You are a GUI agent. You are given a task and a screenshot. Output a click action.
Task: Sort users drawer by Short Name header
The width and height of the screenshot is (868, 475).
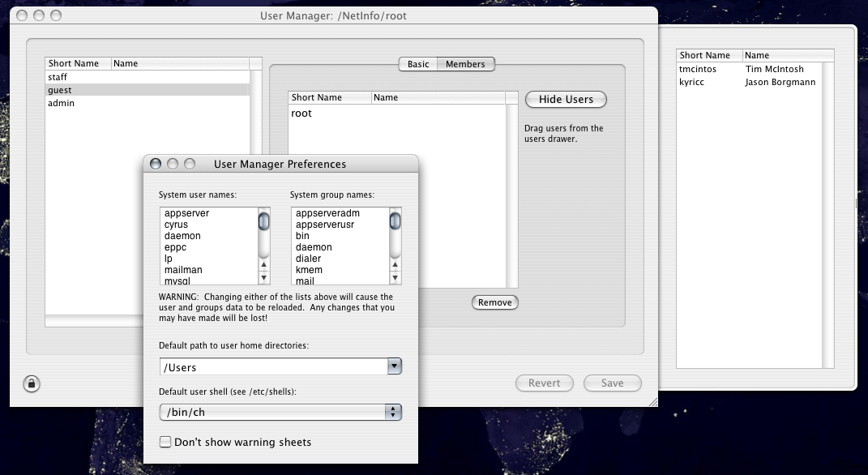click(709, 55)
